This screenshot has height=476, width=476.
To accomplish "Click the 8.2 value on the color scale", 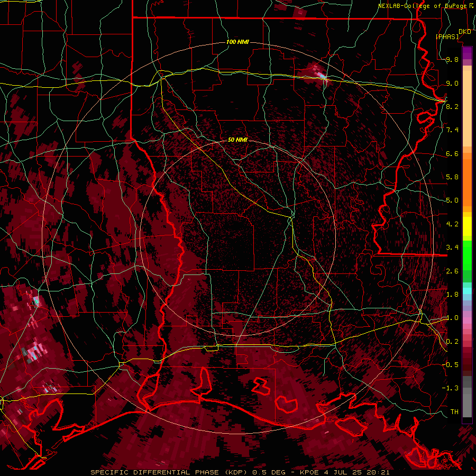I will click(x=452, y=106).
